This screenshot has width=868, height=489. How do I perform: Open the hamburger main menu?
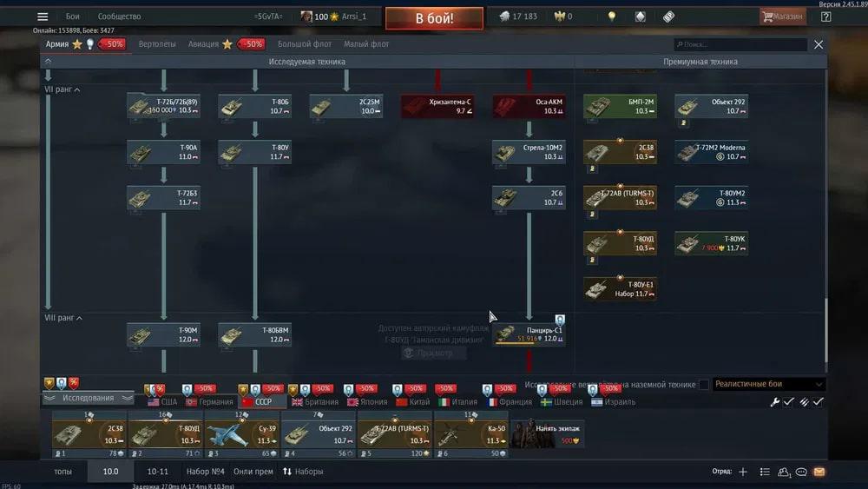(x=43, y=17)
